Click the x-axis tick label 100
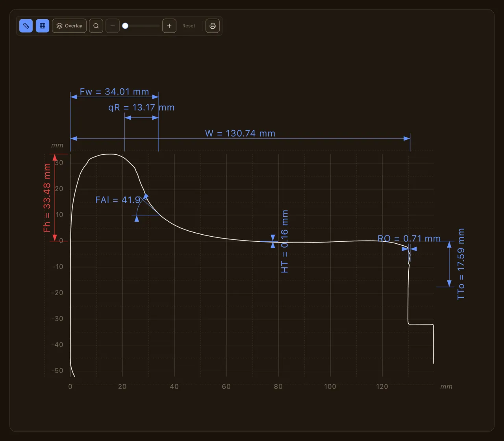This screenshot has height=441, width=504. click(x=330, y=387)
